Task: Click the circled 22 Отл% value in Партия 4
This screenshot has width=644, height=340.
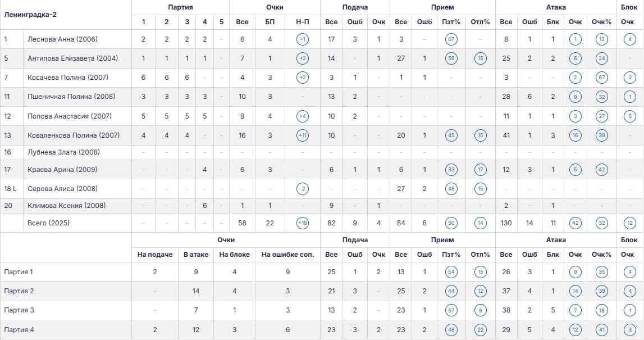Action: coord(480,330)
